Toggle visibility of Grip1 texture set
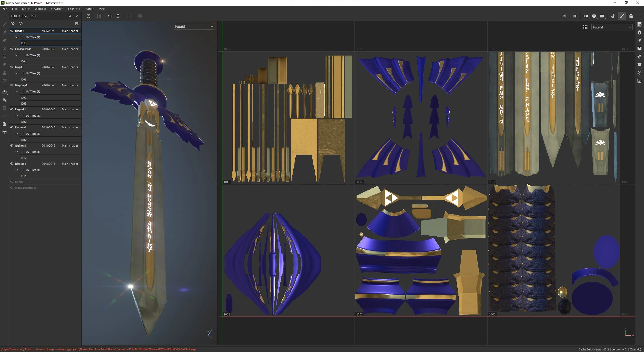644x352 pixels. point(12,67)
